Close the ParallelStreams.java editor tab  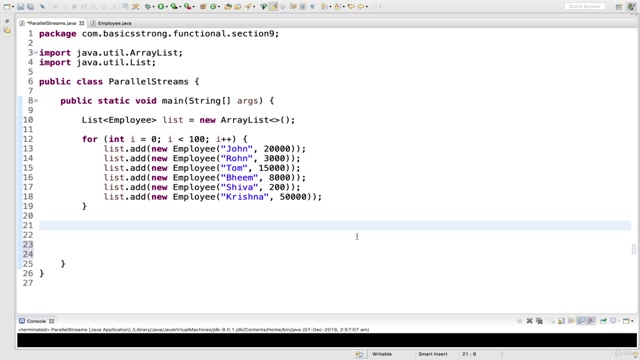coord(82,23)
